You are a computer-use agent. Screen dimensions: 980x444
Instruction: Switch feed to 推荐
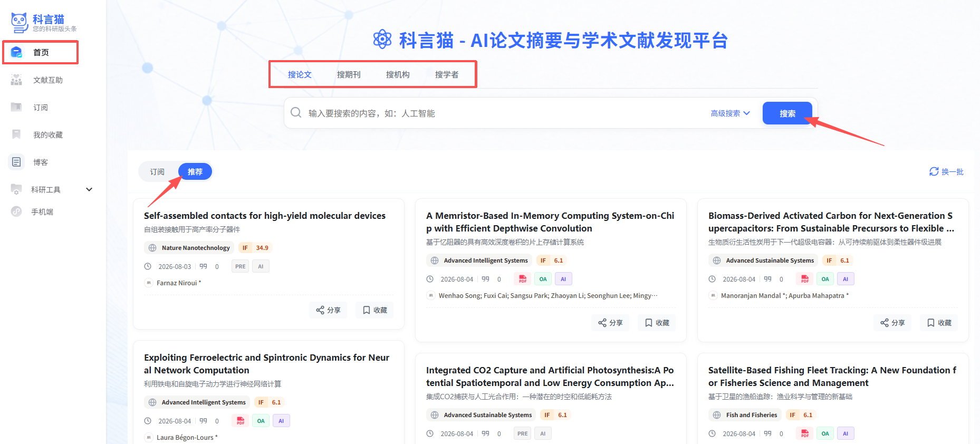click(x=195, y=172)
